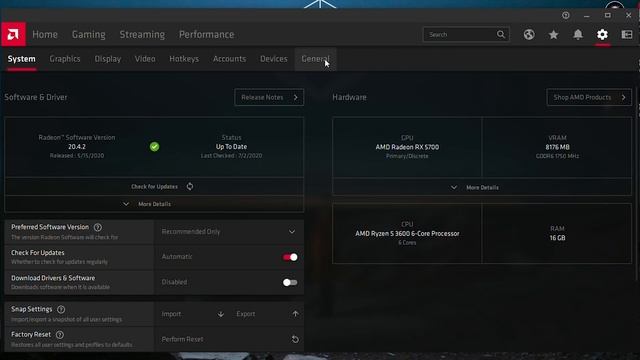Select the Display settings tab

click(108, 59)
